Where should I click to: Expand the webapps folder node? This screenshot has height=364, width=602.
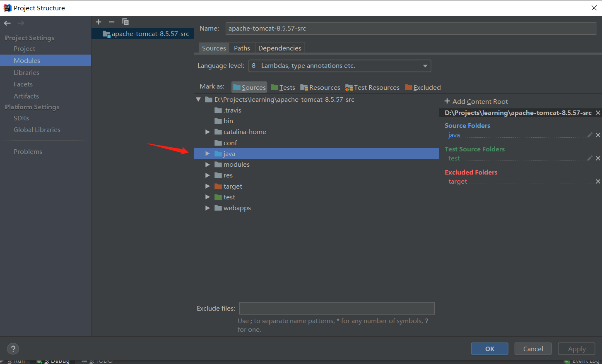point(207,208)
